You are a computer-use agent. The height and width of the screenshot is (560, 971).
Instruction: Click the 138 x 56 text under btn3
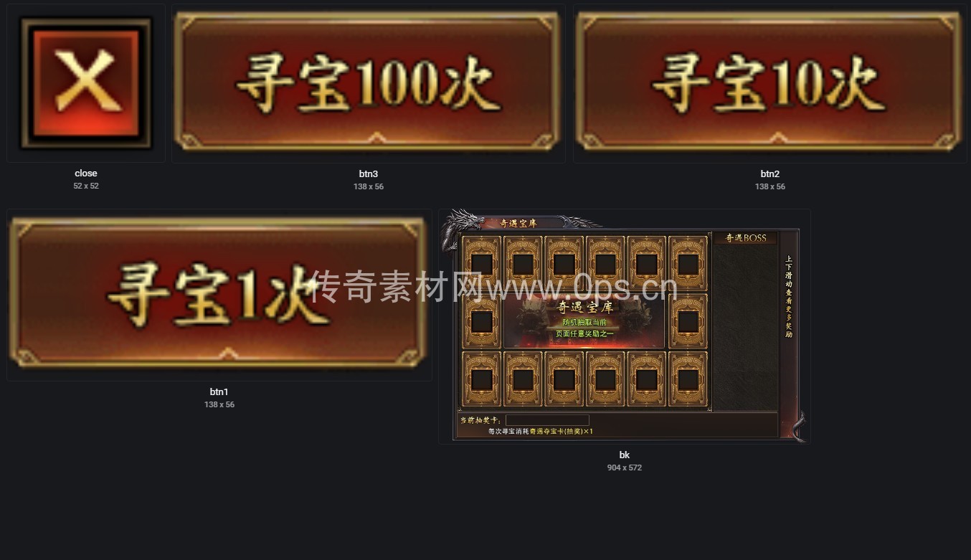click(x=369, y=186)
